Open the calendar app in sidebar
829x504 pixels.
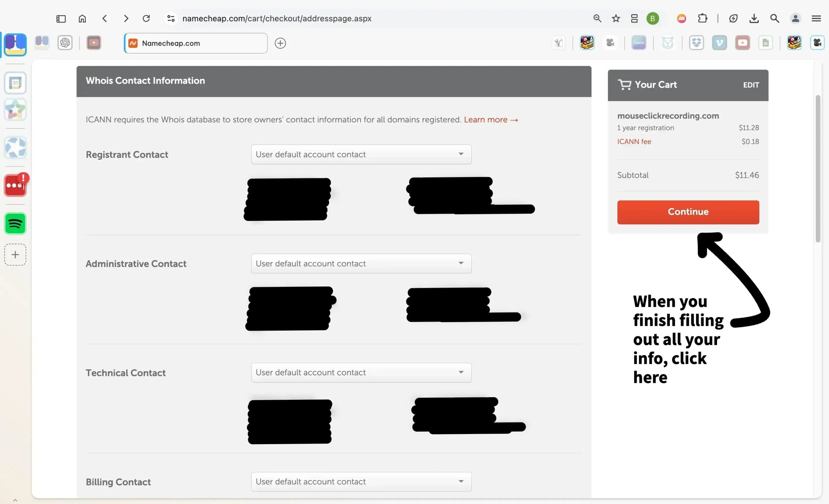[x=15, y=83]
